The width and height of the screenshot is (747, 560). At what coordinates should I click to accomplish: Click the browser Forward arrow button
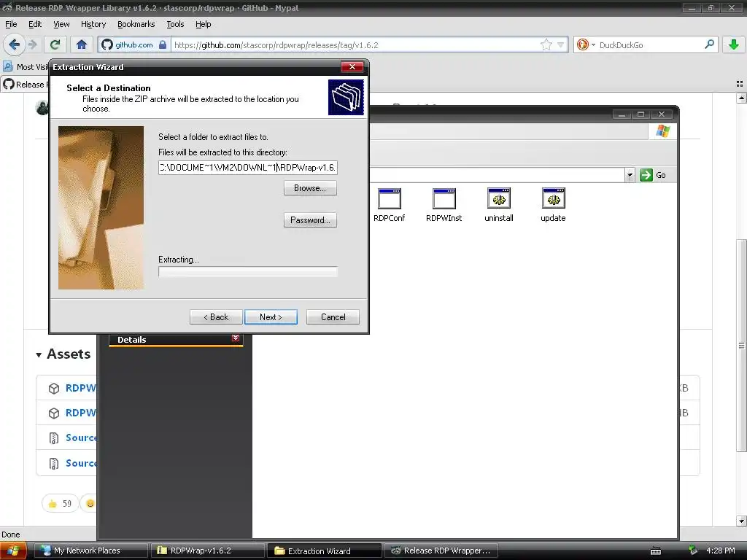point(32,44)
